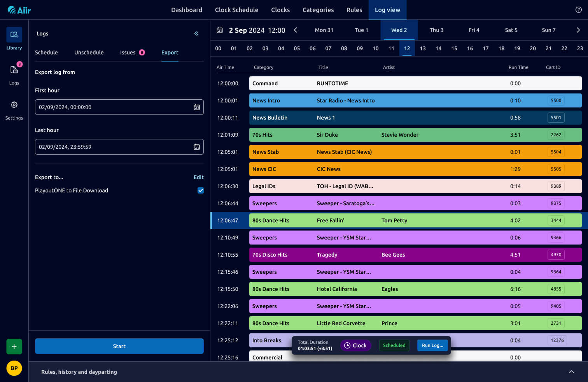Jump to hour 06
The width and height of the screenshot is (588, 382).
[313, 48]
